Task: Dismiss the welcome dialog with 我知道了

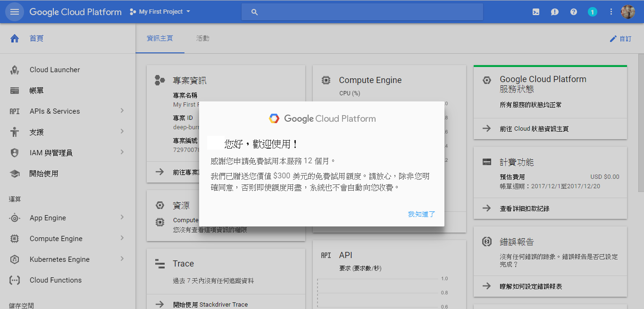Action: [x=422, y=214]
